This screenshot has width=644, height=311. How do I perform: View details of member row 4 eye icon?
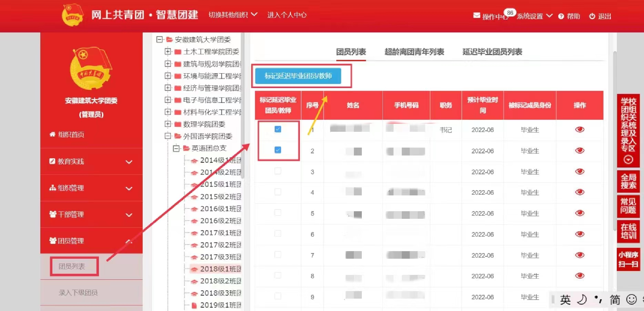pyautogui.click(x=580, y=192)
